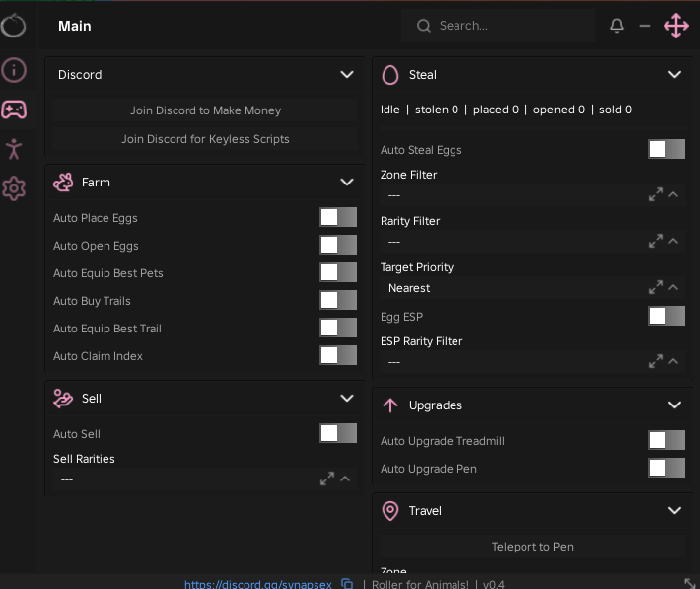Viewport: 700px width, 589px height.
Task: Click the pink move window icon
Action: (676, 26)
